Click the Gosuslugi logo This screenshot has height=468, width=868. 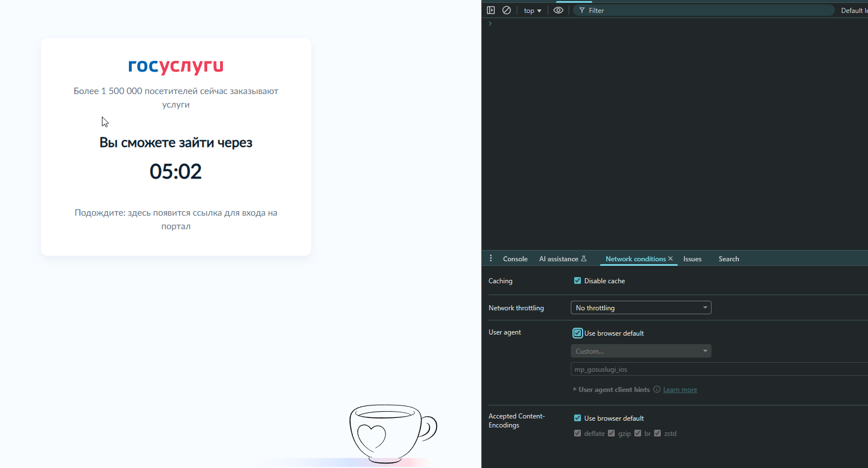(x=176, y=66)
